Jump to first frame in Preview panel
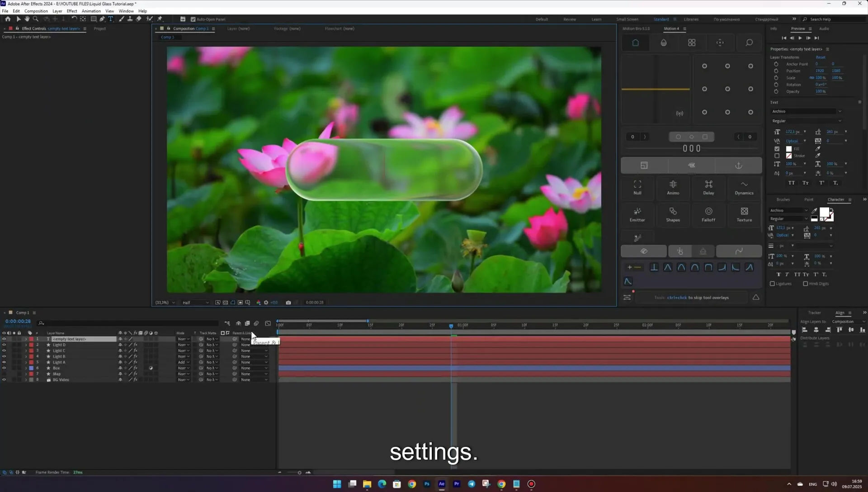 pos(784,38)
